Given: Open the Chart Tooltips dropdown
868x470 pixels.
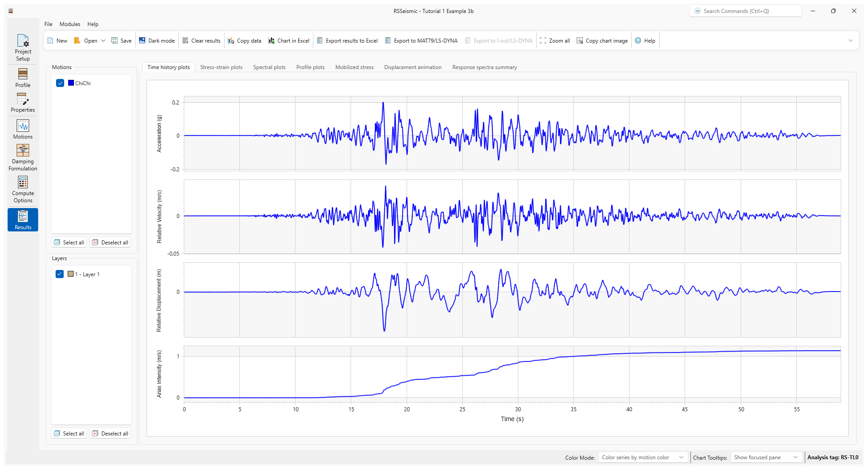Looking at the screenshot, I should click(766, 457).
